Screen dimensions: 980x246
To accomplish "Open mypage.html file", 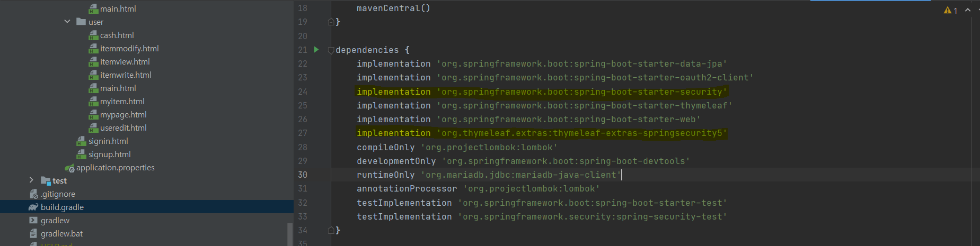I will pos(123,114).
